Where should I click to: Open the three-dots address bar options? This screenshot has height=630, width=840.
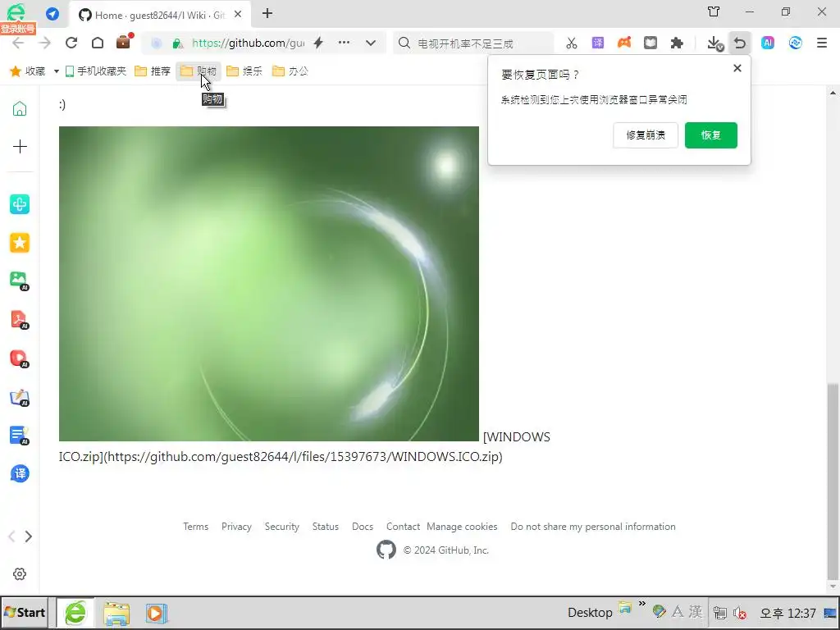[x=344, y=43]
